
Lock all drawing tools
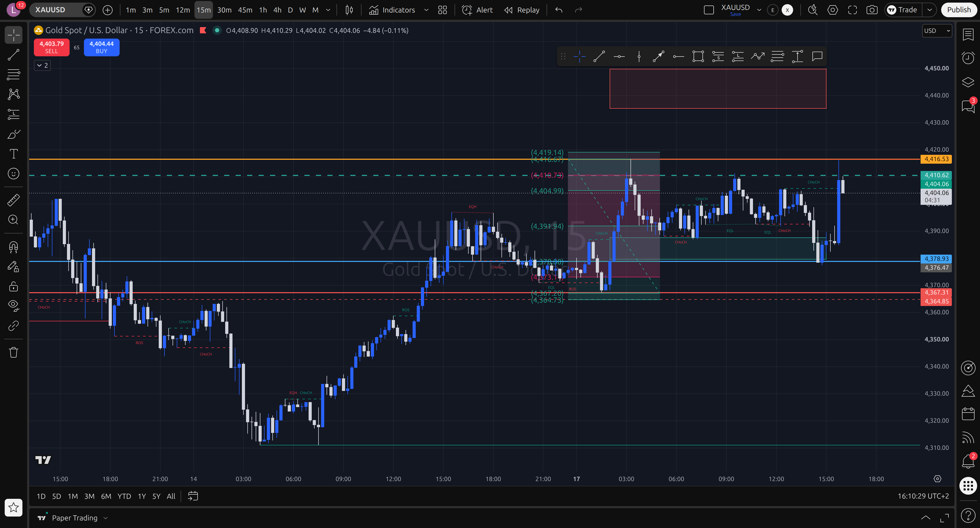tap(14, 286)
